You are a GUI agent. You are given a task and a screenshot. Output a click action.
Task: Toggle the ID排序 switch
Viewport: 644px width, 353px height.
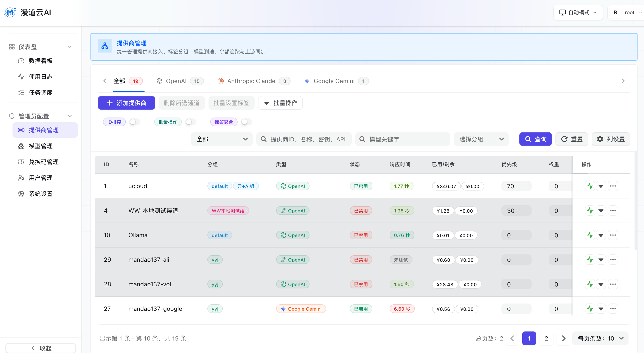click(135, 122)
